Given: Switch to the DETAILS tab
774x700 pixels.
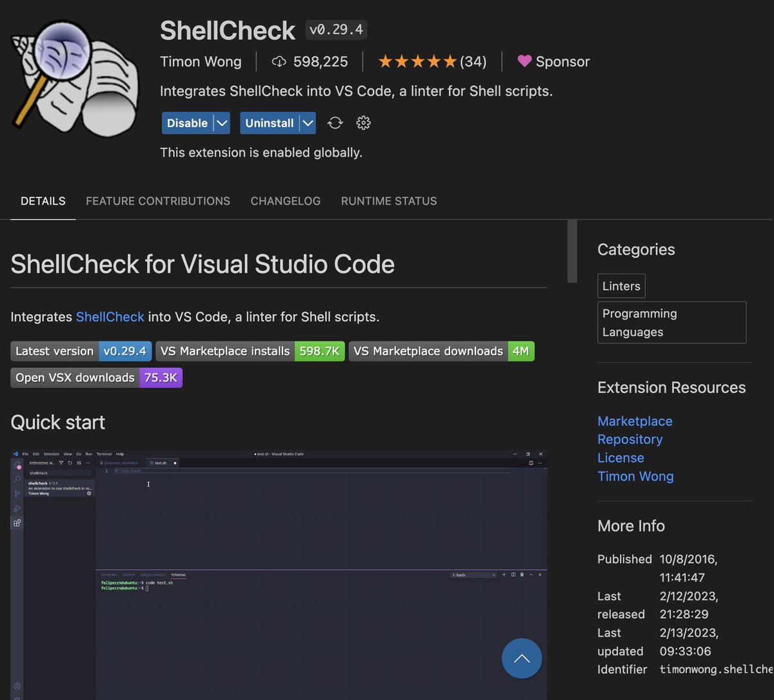Looking at the screenshot, I should 43,201.
